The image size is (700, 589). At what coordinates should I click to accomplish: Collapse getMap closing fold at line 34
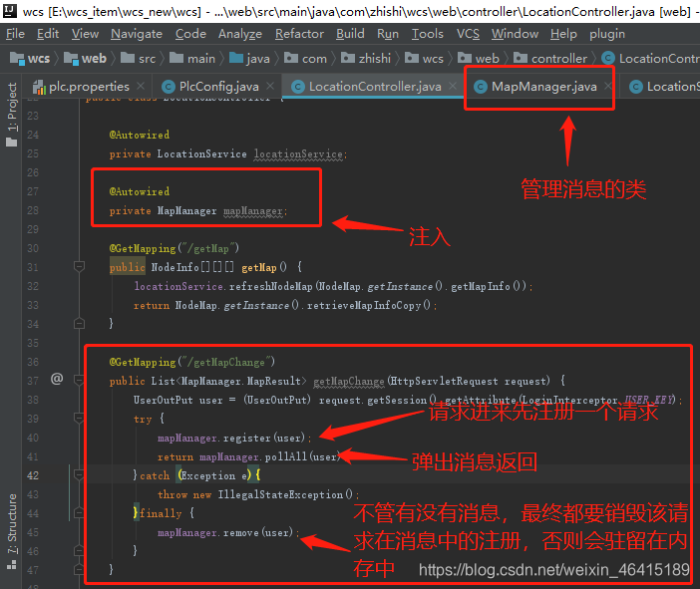[79, 323]
